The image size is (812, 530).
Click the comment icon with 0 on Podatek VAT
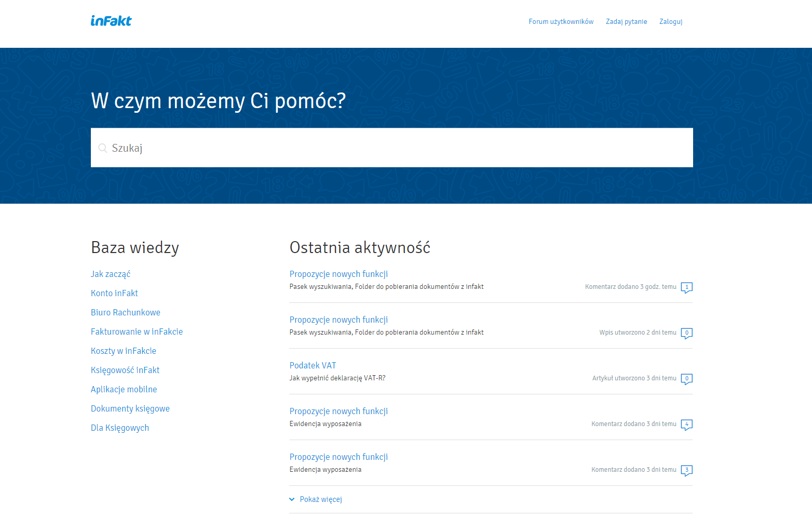click(x=686, y=379)
